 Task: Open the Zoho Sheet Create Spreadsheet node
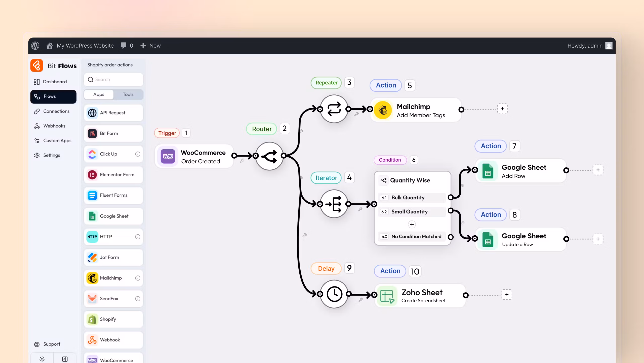click(420, 296)
